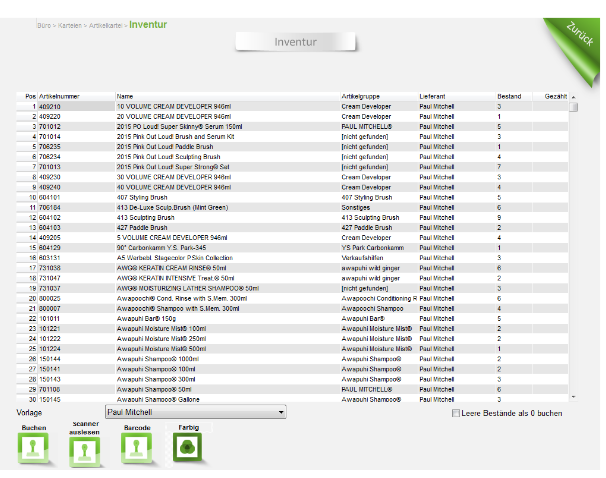Select article number 701013
The image size is (606, 478).
50,167
